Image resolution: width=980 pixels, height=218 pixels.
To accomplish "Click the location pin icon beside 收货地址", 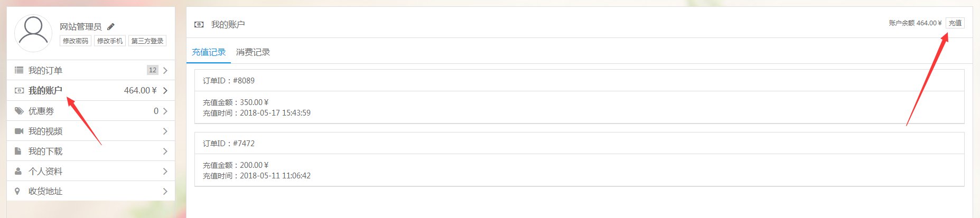I will pyautogui.click(x=17, y=191).
